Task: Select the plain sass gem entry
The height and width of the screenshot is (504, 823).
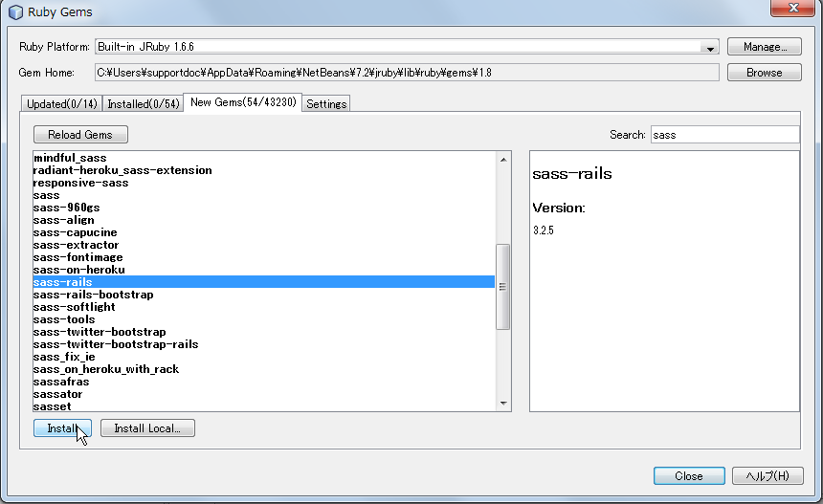Action: pos(263,195)
